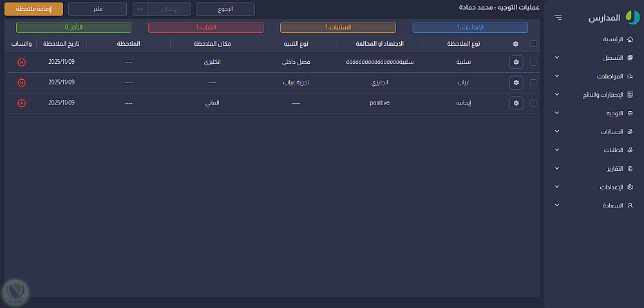Click the red WhatsApp X in the غياب row
Image resolution: width=644 pixels, height=308 pixels.
point(21,83)
